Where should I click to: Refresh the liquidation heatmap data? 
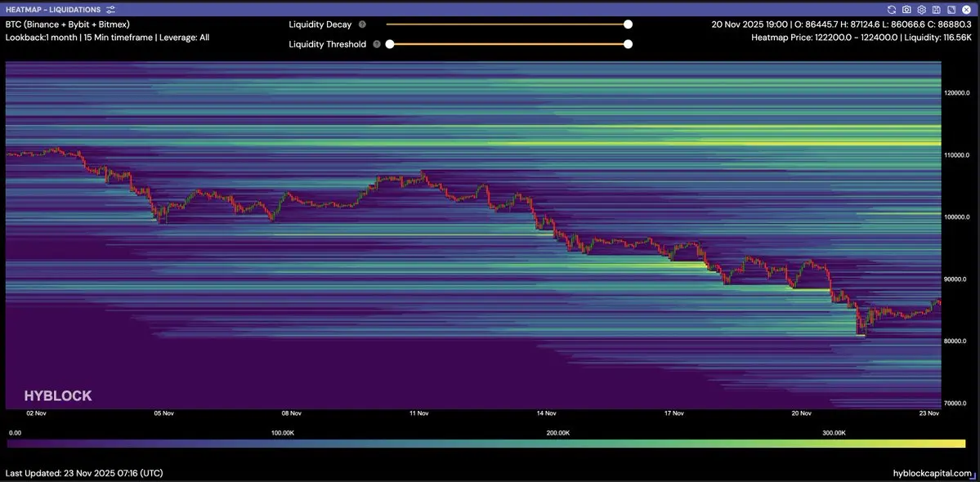892,10
